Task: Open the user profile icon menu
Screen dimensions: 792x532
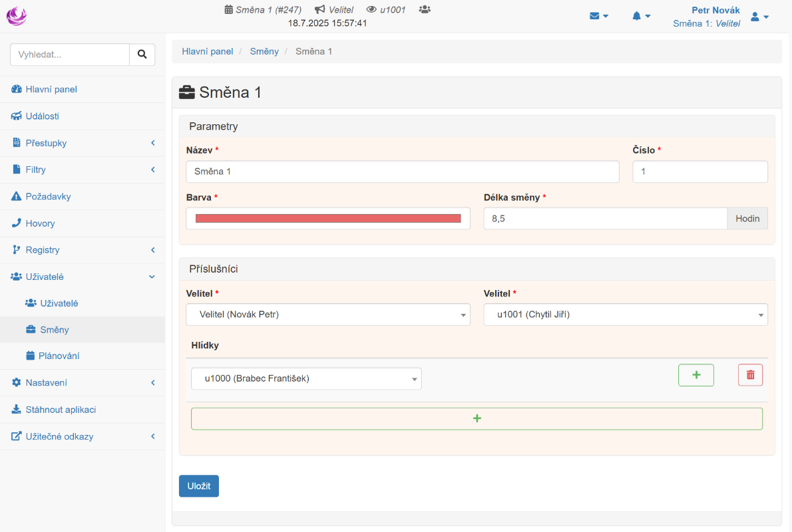Action: [x=759, y=17]
